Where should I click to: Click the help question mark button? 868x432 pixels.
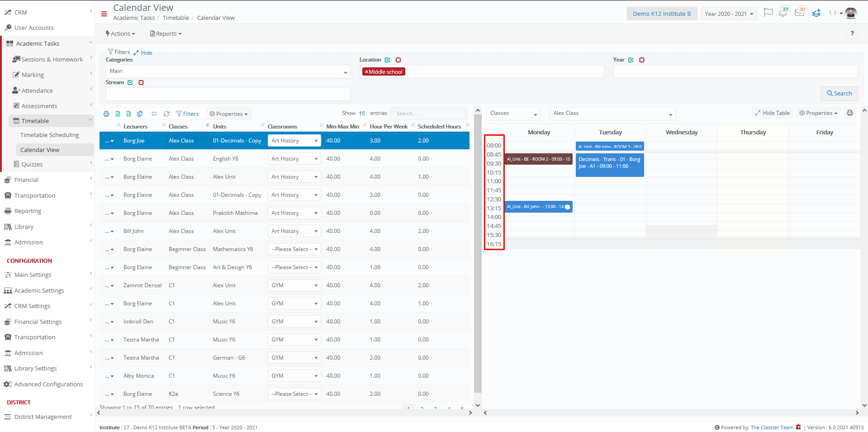(x=852, y=33)
